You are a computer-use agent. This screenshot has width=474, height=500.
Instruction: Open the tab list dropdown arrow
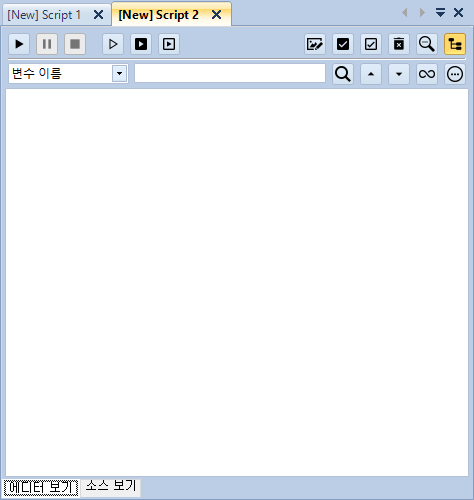tap(440, 13)
